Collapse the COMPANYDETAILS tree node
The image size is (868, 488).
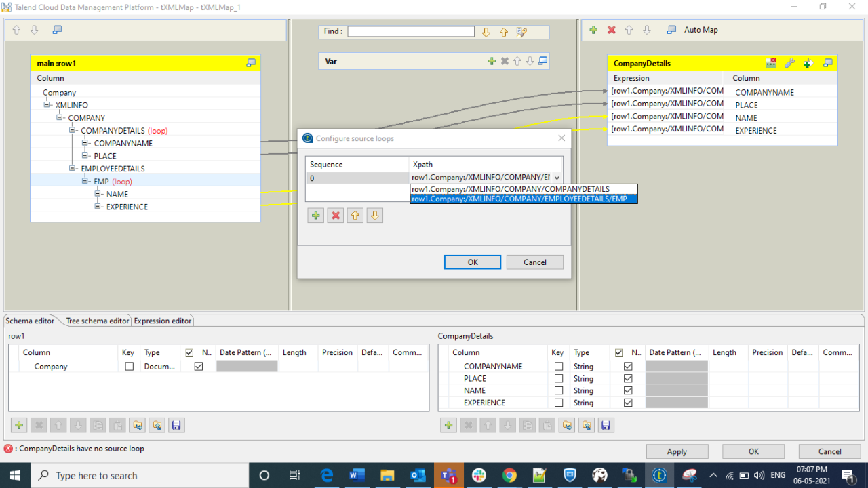click(x=73, y=130)
